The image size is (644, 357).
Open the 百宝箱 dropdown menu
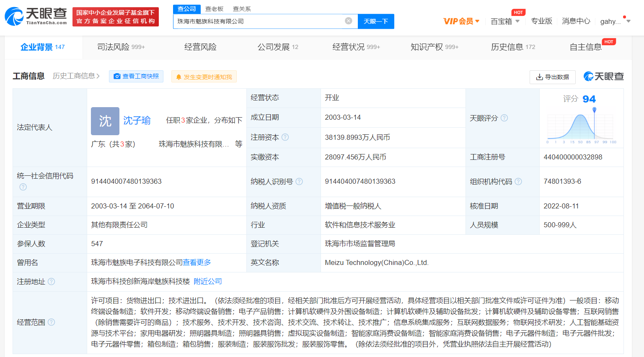click(505, 21)
